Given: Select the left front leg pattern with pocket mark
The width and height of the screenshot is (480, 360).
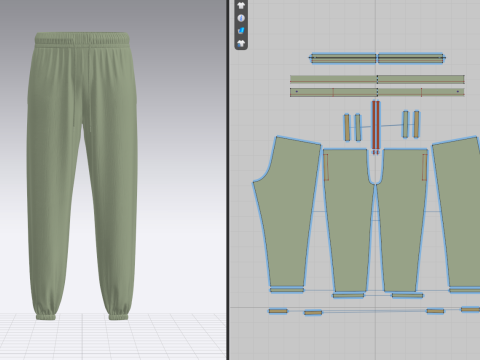Looking at the screenshot, I should 349,220.
